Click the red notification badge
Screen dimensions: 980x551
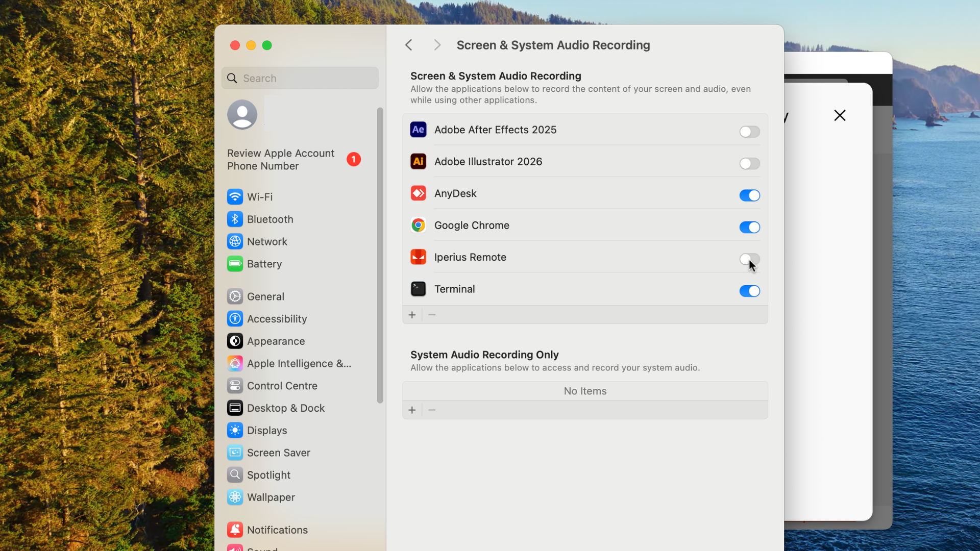[x=354, y=159]
